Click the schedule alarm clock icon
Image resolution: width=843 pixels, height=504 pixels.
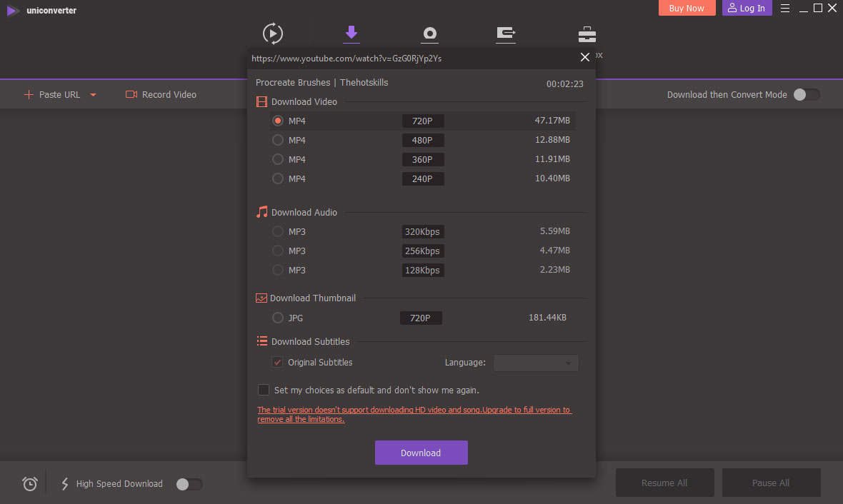point(29,484)
